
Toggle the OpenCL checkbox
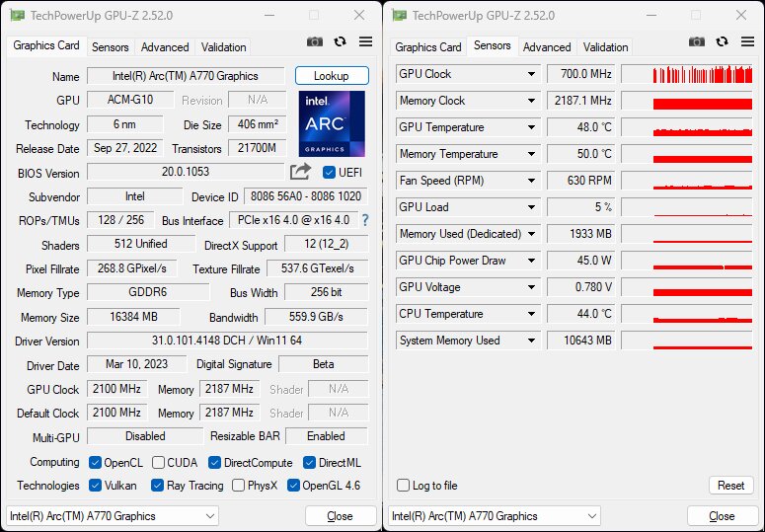click(x=95, y=463)
